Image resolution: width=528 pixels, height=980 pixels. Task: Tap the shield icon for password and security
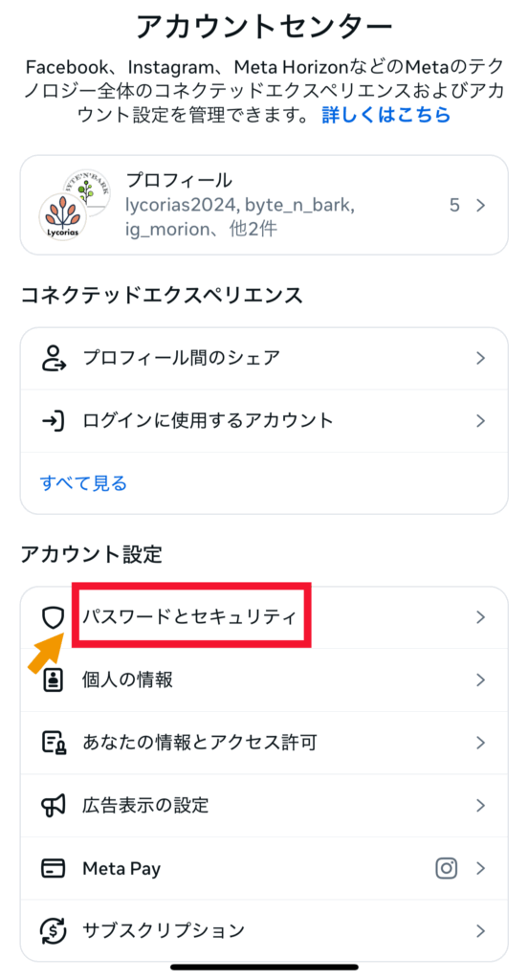pos(54,617)
